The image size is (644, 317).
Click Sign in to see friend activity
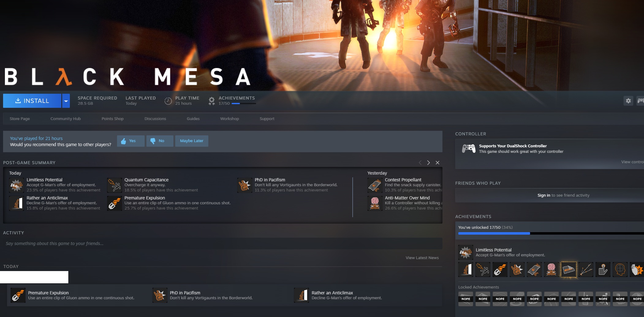tap(544, 195)
